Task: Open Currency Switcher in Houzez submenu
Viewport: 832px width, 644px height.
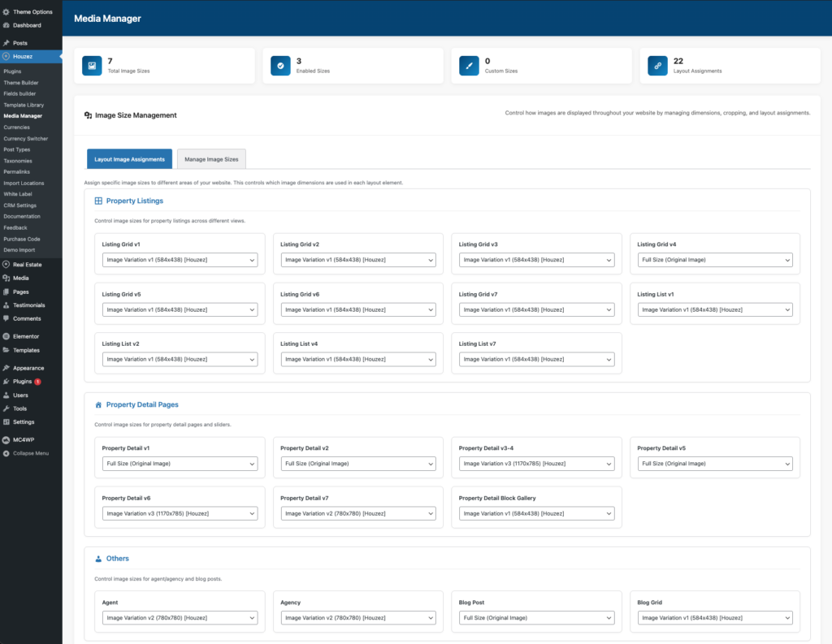Action: (25, 139)
